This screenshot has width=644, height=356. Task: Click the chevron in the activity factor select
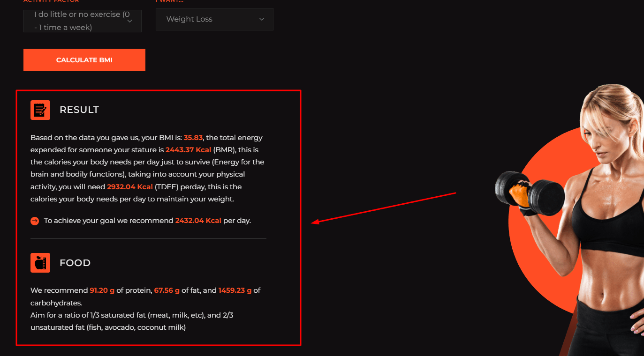pos(130,21)
